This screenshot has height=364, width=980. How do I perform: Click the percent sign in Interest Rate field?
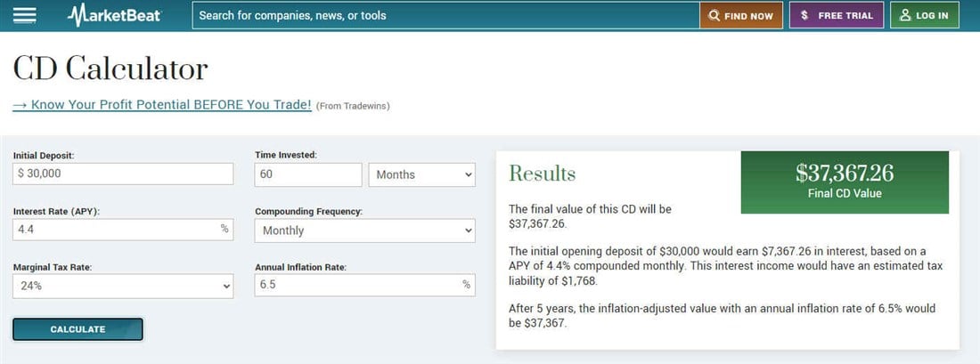click(225, 229)
